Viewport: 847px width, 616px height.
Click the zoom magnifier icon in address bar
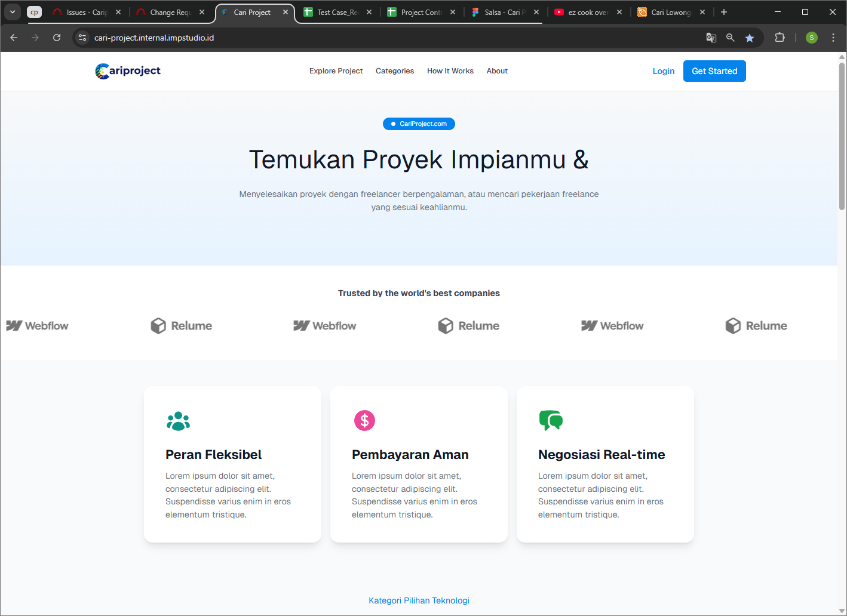click(x=730, y=38)
